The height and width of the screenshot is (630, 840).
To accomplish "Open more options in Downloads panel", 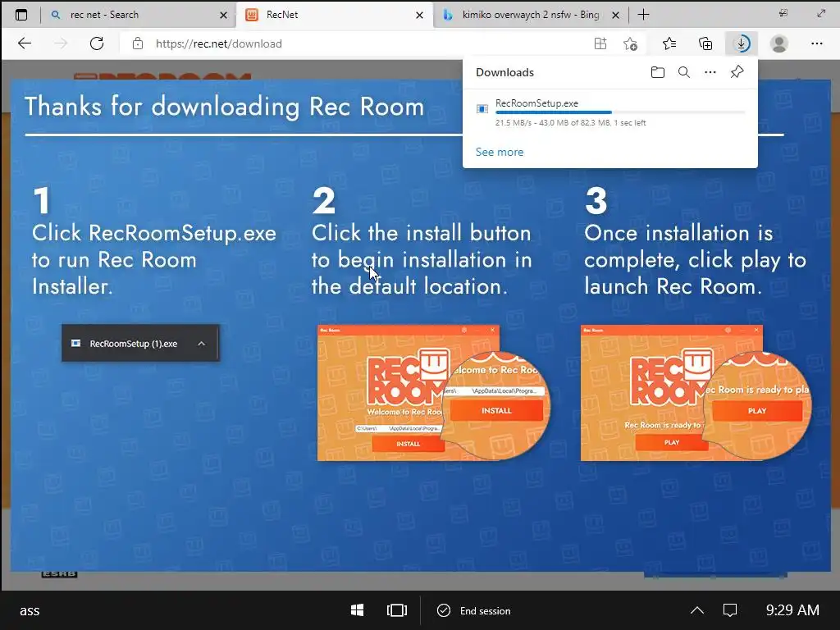I will click(x=710, y=72).
